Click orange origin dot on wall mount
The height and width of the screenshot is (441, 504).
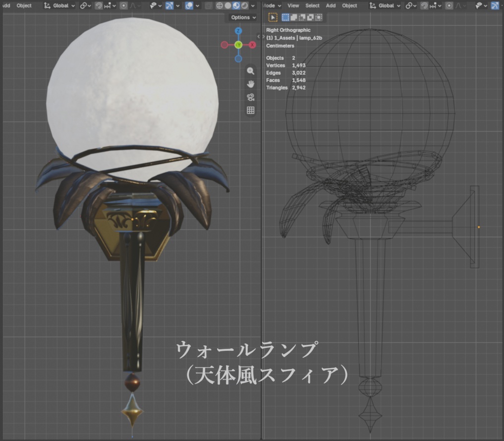(x=479, y=227)
